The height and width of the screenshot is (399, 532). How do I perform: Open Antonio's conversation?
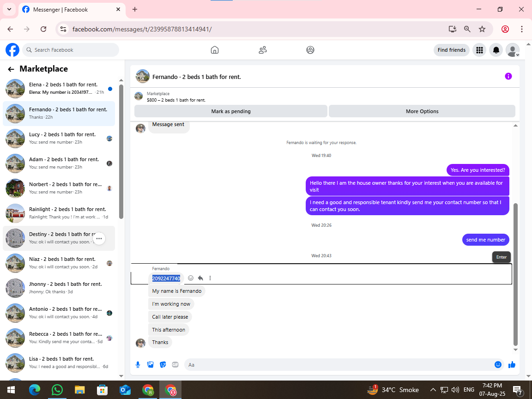pyautogui.click(x=59, y=313)
